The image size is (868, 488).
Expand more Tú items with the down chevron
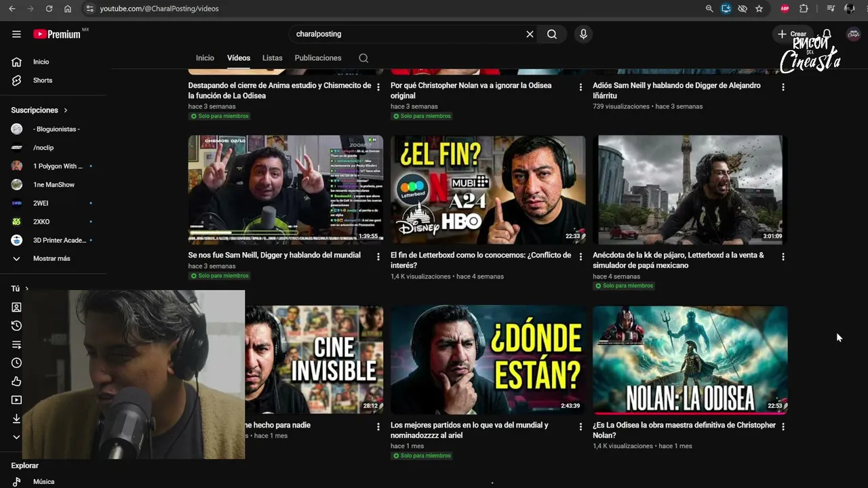17,437
